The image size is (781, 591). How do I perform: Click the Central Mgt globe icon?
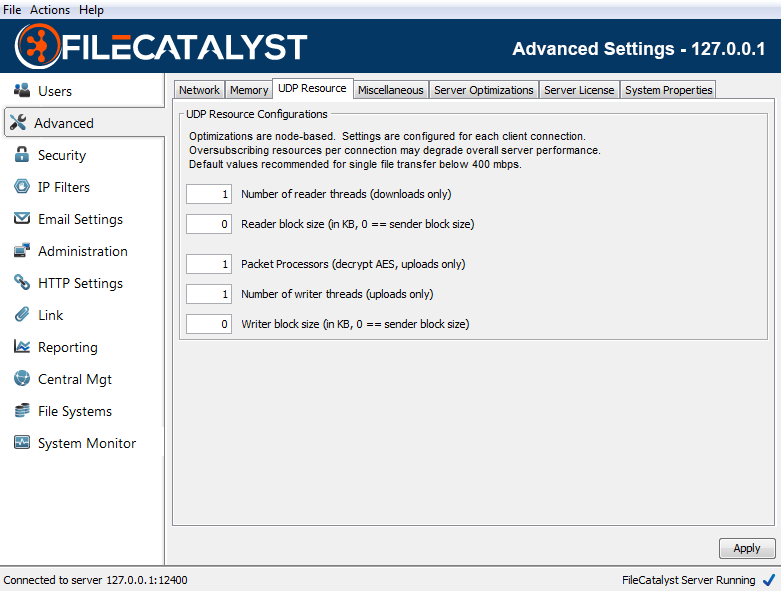coord(22,378)
